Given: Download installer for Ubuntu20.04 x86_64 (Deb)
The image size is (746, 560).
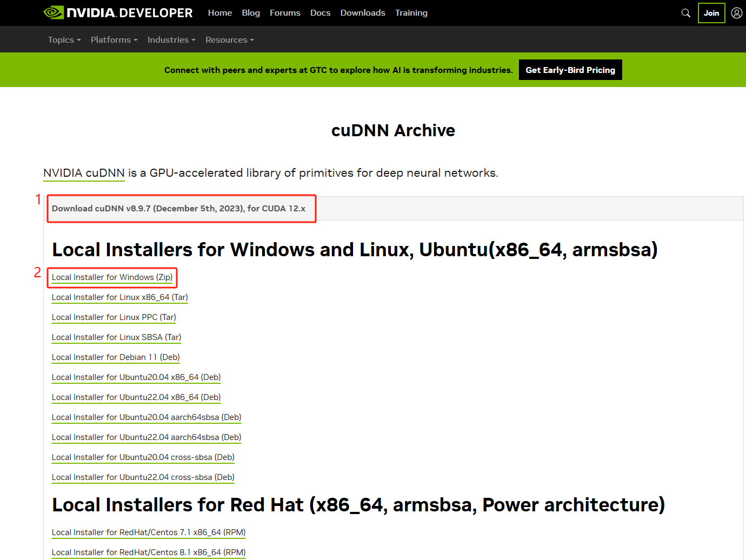Looking at the screenshot, I should [136, 377].
